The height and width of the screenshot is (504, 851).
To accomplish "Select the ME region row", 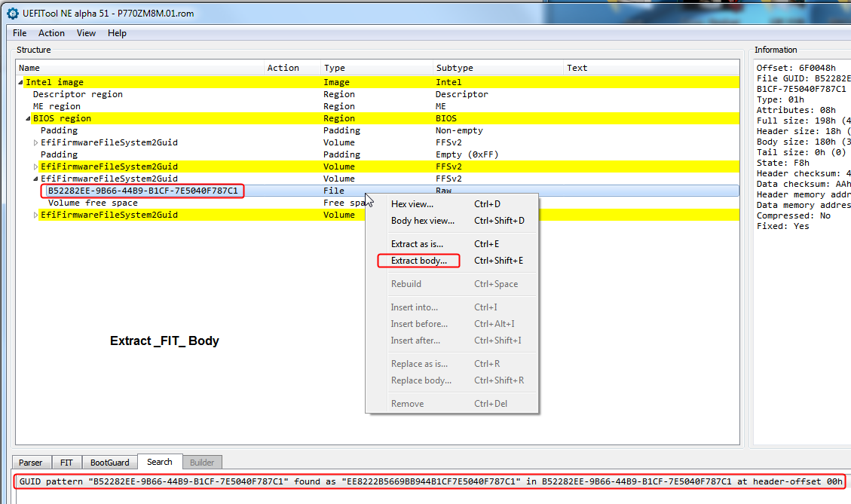I will (x=378, y=106).
